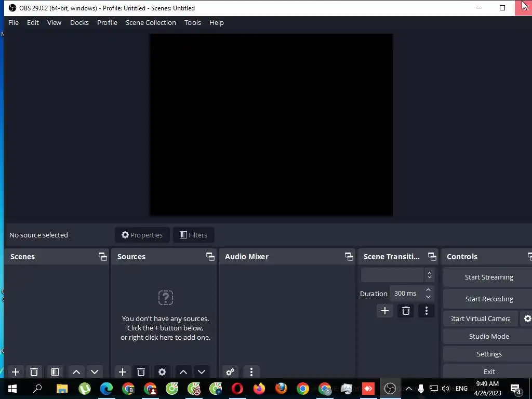Screen dimensions: 532x399
Task: Open the taskbar clock showing 9:49 AM
Action: (x=487, y=389)
